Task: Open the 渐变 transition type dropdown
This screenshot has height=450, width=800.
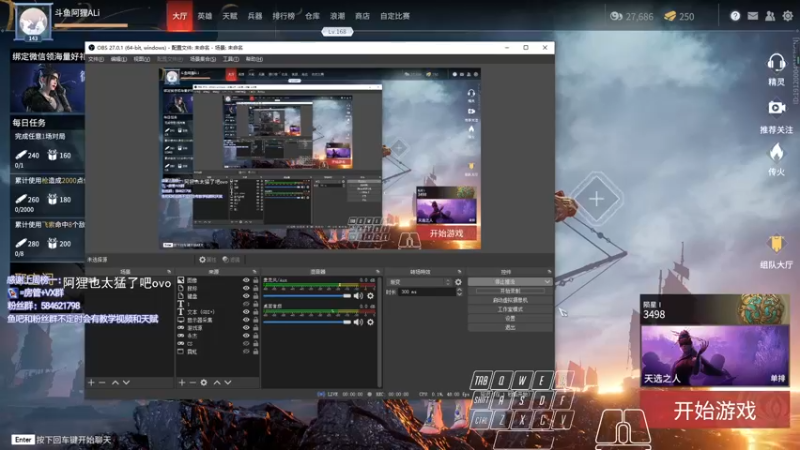Action: [x=419, y=282]
